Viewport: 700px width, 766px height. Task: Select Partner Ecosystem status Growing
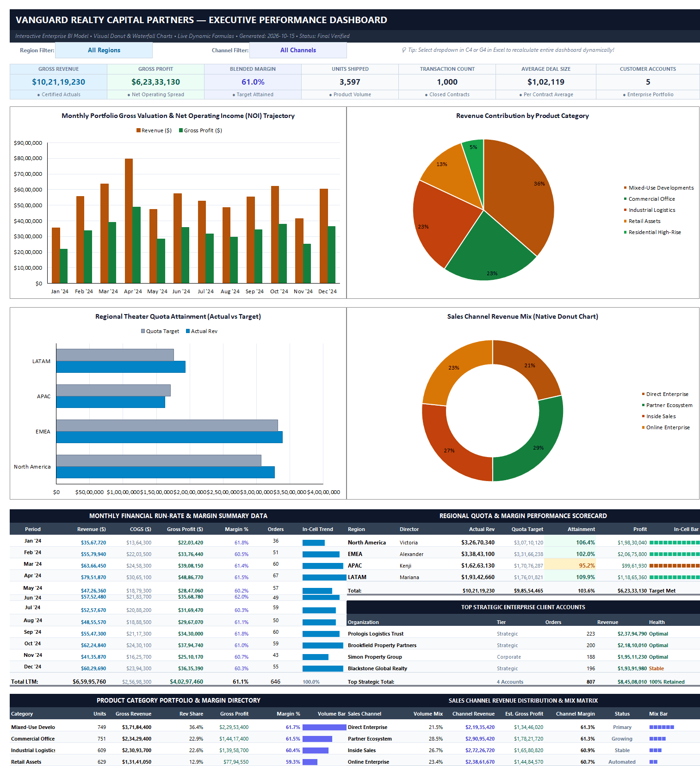point(622,739)
